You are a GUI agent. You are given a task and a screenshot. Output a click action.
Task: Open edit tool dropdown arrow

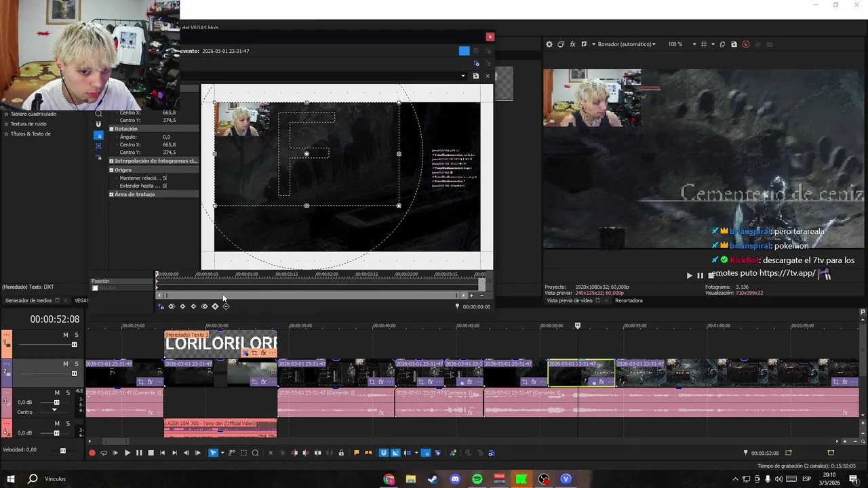(222, 453)
